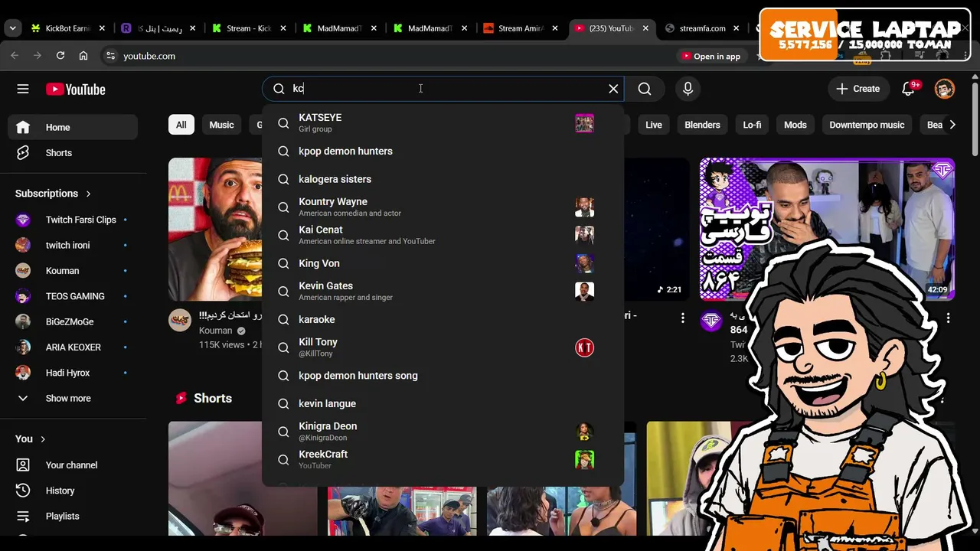Open the account avatar menu on YouTube
The width and height of the screenshot is (980, 551).
click(945, 89)
